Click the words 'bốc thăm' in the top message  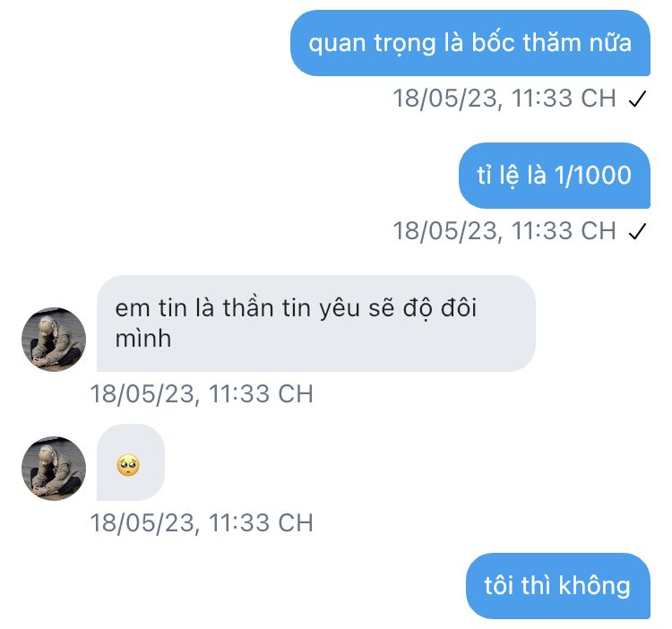[525, 43]
